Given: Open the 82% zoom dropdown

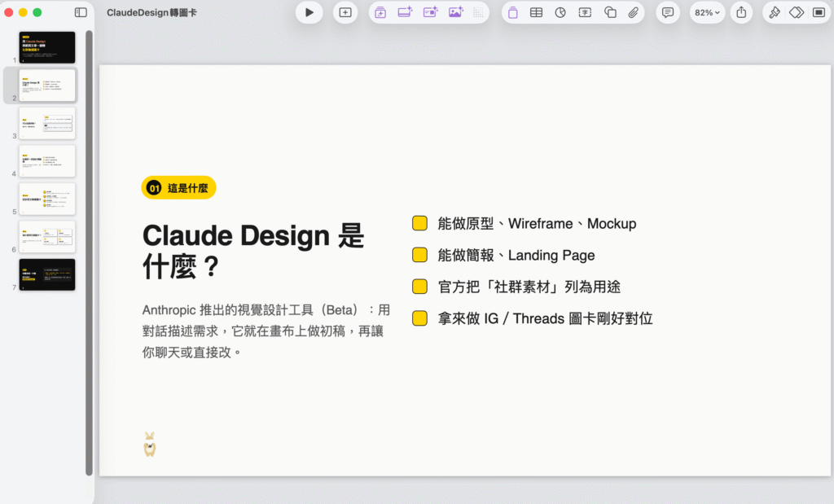Looking at the screenshot, I should pos(707,13).
